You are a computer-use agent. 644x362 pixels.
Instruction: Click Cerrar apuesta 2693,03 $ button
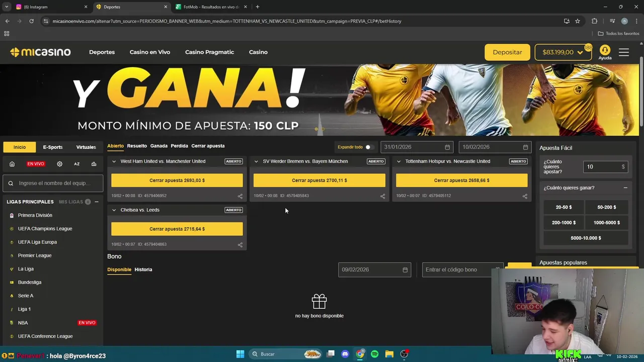click(x=177, y=180)
